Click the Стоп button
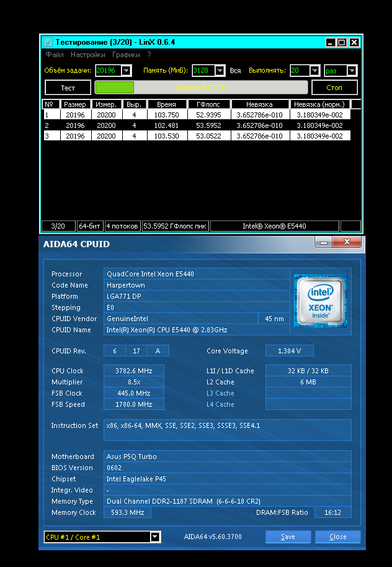The image size is (392, 567). pos(334,88)
